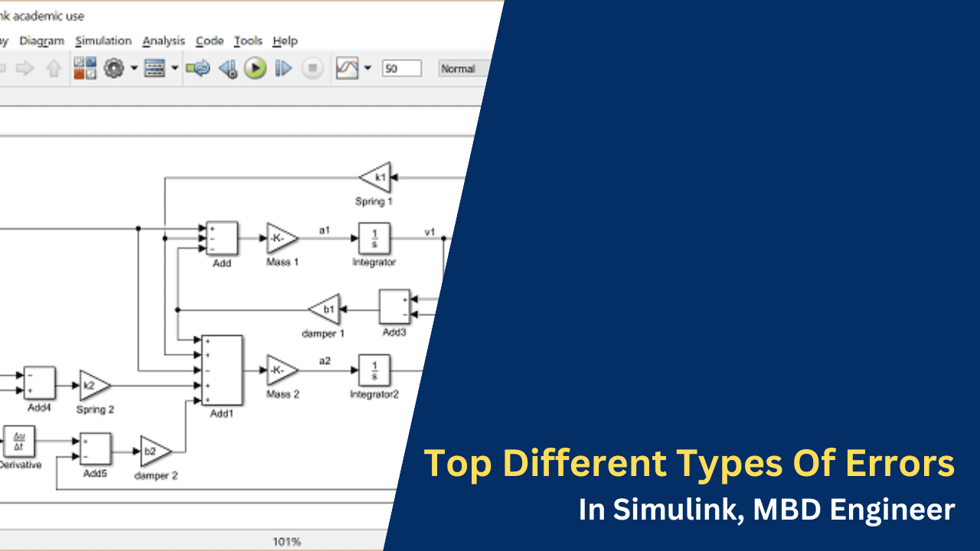980x551 pixels.
Task: Click the 'damper 2' block label
Action: pos(156,475)
